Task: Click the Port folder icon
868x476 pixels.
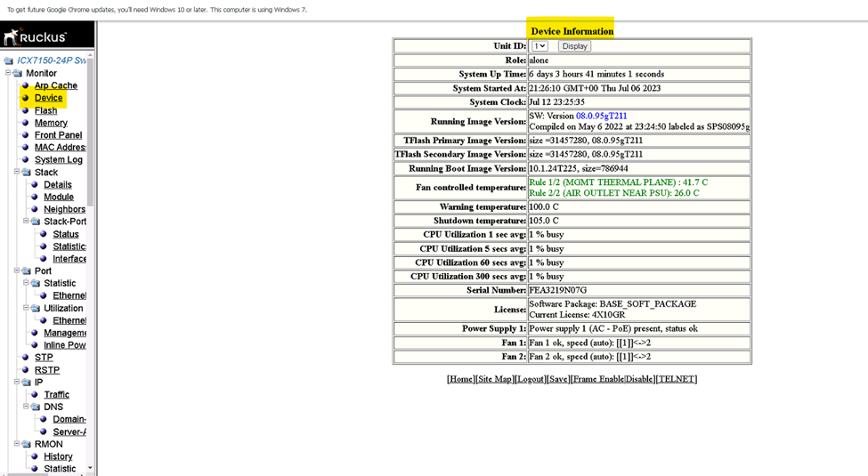Action: (x=27, y=271)
